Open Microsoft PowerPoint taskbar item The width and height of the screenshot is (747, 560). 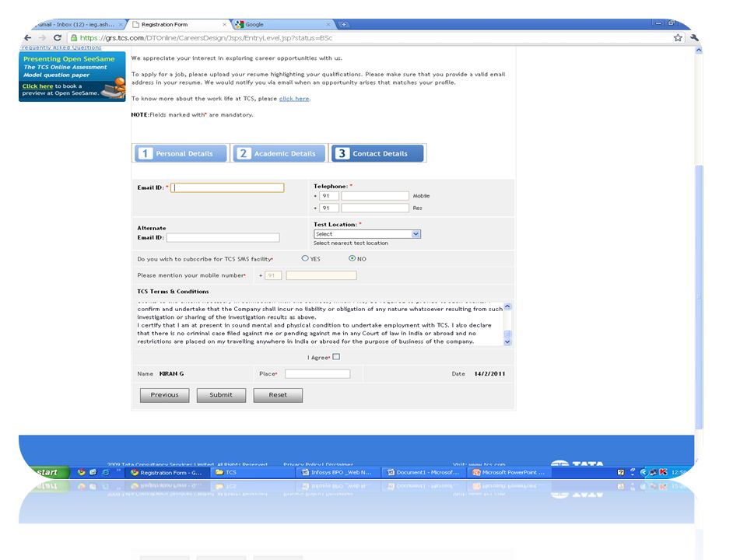(x=508, y=472)
